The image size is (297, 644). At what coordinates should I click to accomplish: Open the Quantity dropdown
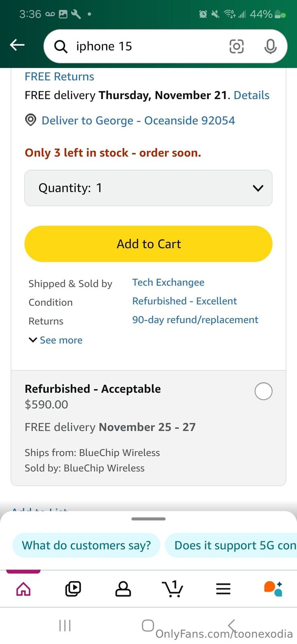pos(148,188)
